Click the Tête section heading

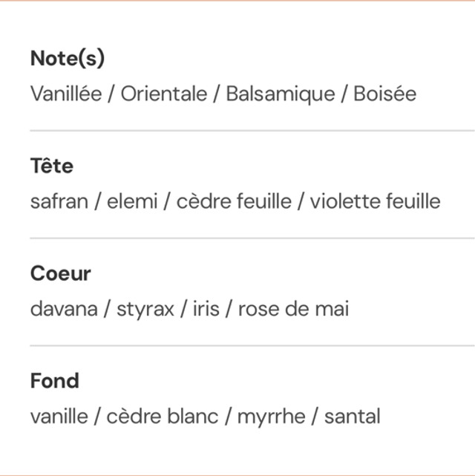coord(52,166)
